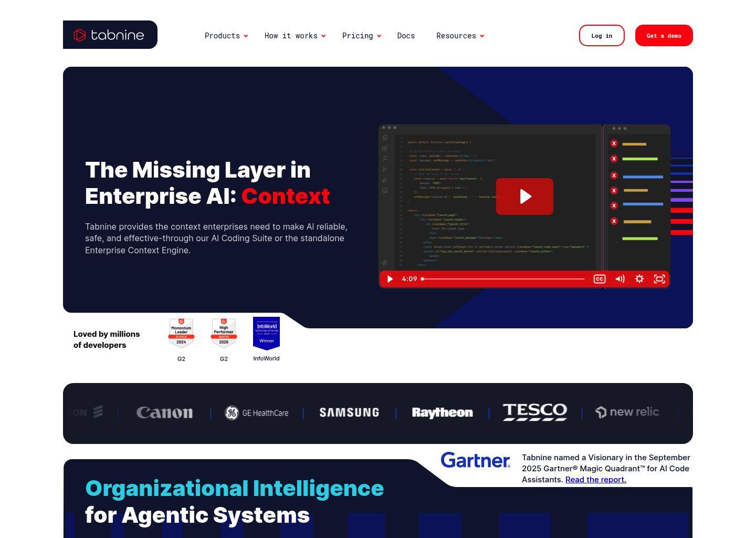Expand the Products dropdown menu
The image size is (756, 538).
click(x=226, y=36)
